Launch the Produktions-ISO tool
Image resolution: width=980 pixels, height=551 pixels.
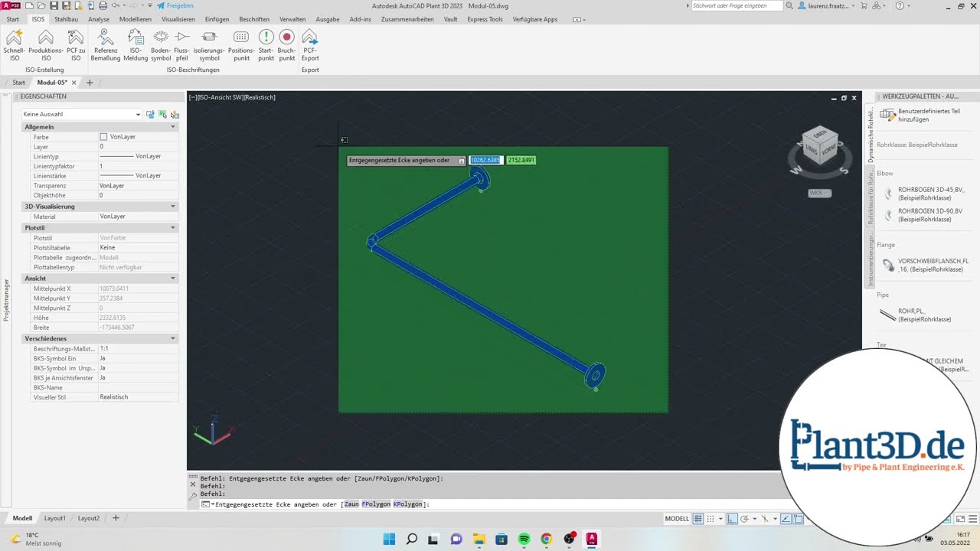click(x=46, y=45)
